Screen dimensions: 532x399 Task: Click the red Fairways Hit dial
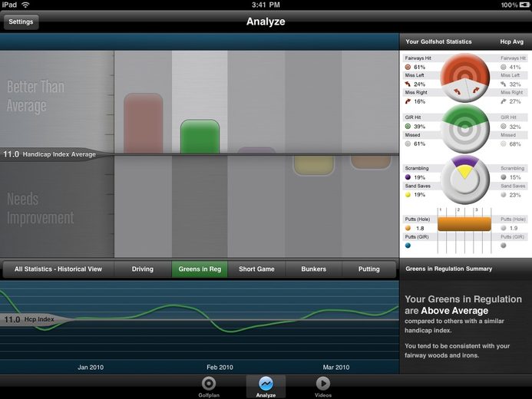coord(464,78)
